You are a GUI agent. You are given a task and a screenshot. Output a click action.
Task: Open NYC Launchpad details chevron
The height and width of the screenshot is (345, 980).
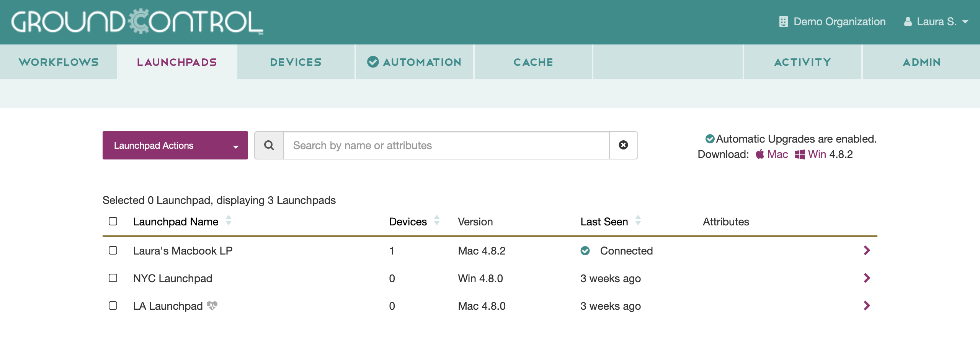[x=867, y=278]
